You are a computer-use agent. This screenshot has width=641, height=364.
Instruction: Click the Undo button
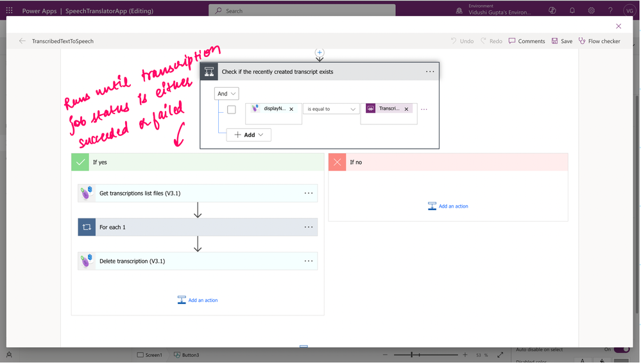[463, 41]
